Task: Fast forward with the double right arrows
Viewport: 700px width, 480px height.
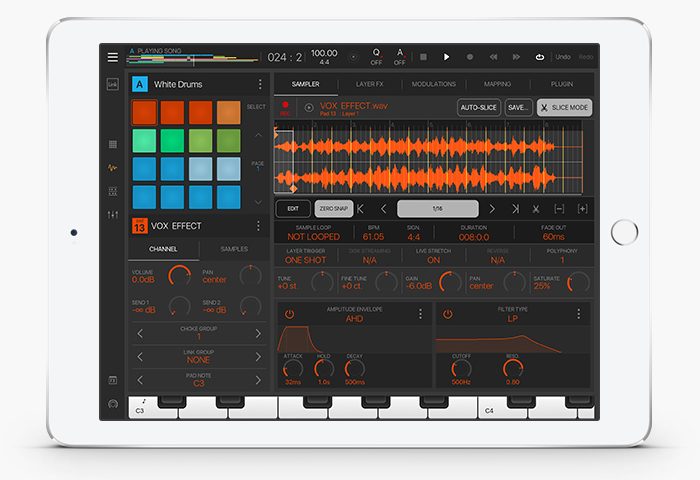Action: [516, 57]
